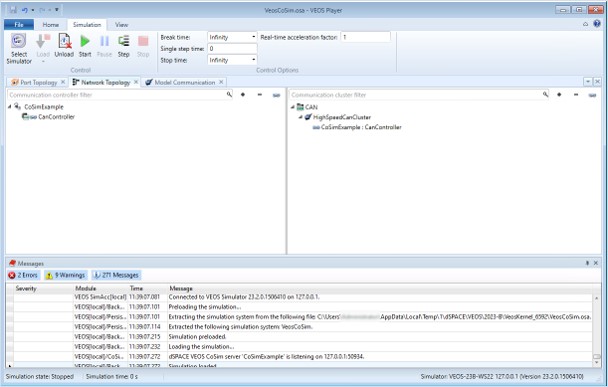Click the controller pane link icon
The height and width of the screenshot is (387, 608).
pos(276,95)
